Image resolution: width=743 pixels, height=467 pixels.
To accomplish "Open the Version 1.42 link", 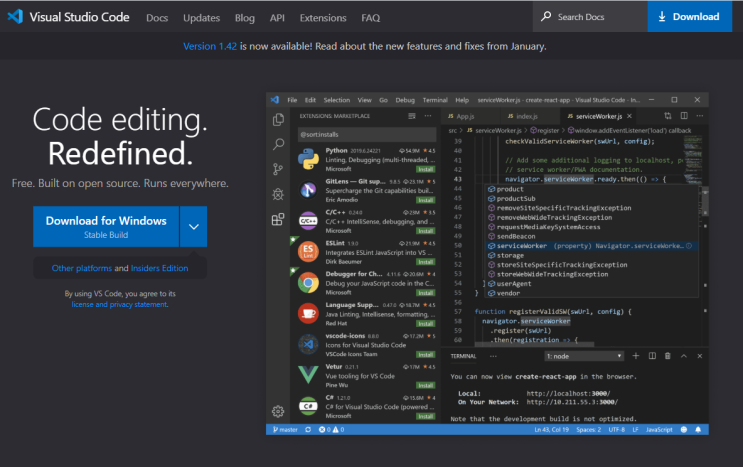I will 210,46.
